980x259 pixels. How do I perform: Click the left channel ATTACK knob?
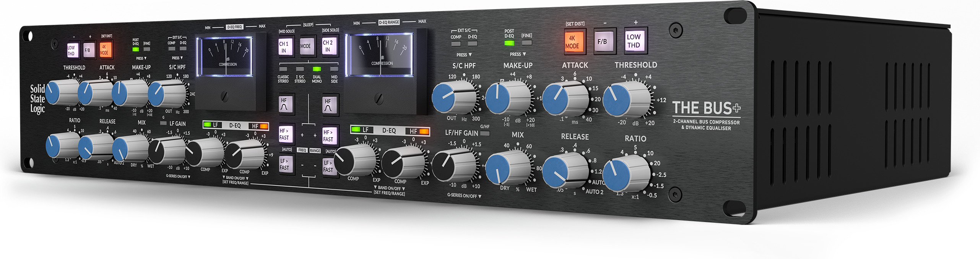pyautogui.click(x=95, y=93)
